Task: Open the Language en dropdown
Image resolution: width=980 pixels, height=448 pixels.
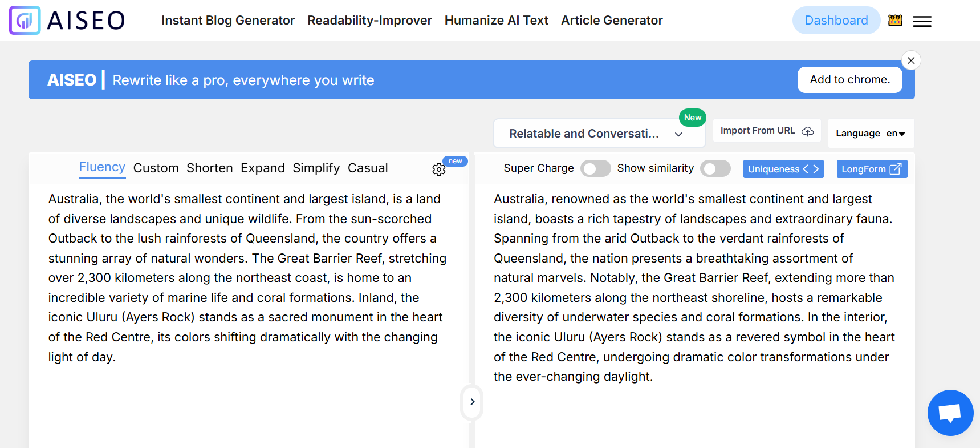Action: (x=870, y=134)
